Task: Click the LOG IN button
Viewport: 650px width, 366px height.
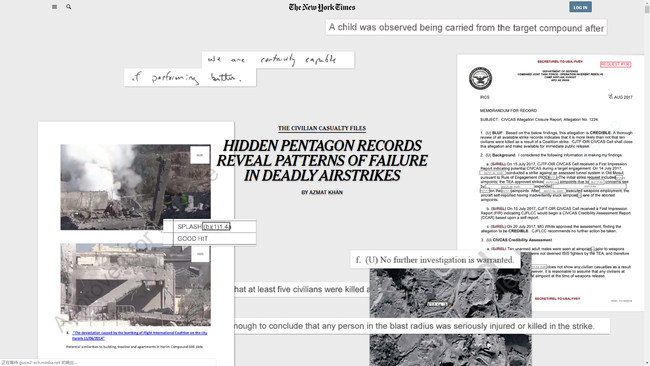Action: tap(580, 7)
